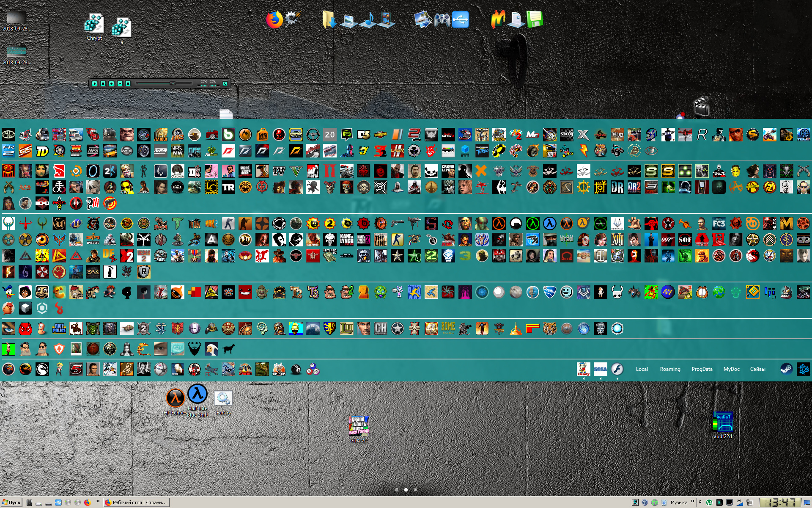Open the Battle.net launcher icon
This screenshot has height=508, width=812.
click(x=803, y=369)
